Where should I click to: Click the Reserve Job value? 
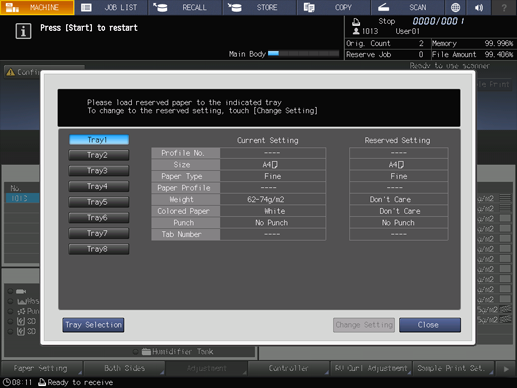click(421, 55)
